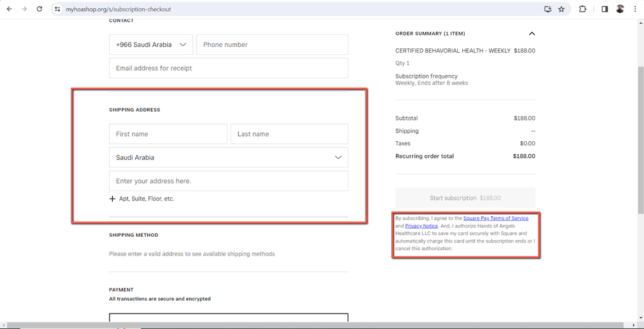The height and width of the screenshot is (329, 644).
Task: Click the browser back arrow
Action: click(9, 9)
